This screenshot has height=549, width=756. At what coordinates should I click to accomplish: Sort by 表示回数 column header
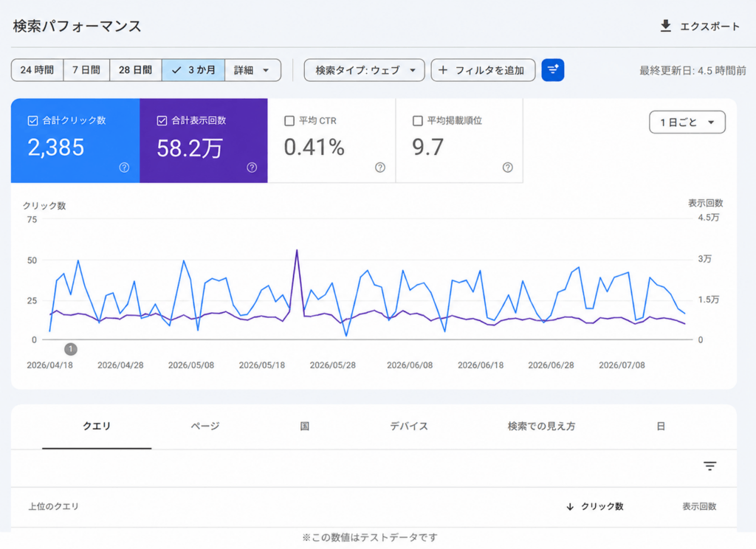tap(699, 507)
